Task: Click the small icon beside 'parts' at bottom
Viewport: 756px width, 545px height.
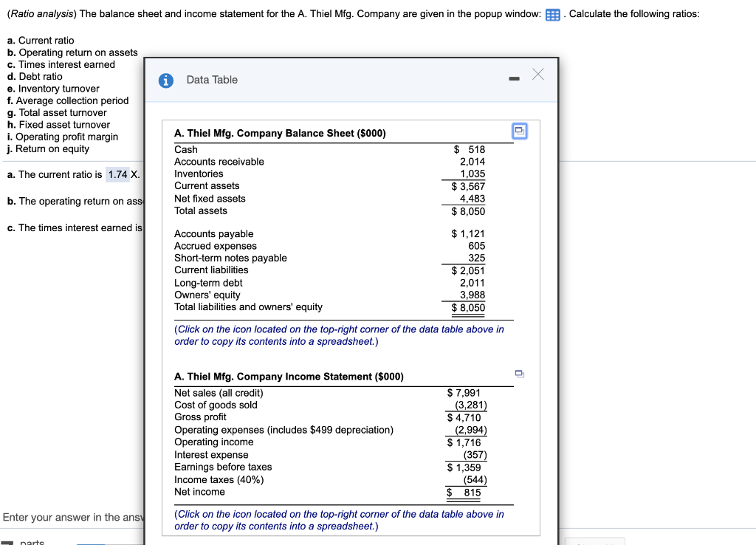Action: click(x=7, y=541)
